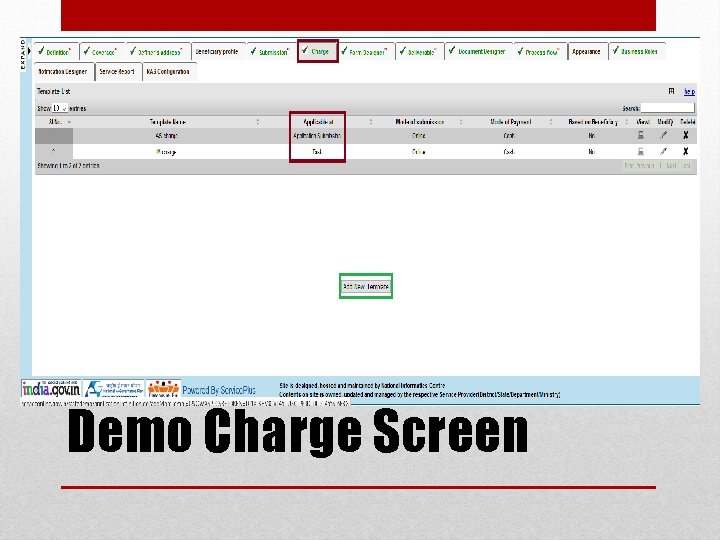The height and width of the screenshot is (540, 720).
Task: Focus the Search input field
Action: point(667,108)
